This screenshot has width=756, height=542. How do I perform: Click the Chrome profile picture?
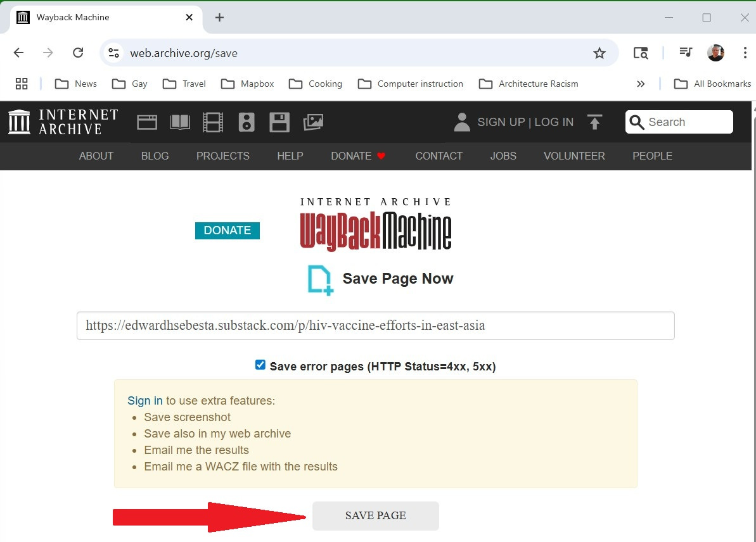point(715,53)
